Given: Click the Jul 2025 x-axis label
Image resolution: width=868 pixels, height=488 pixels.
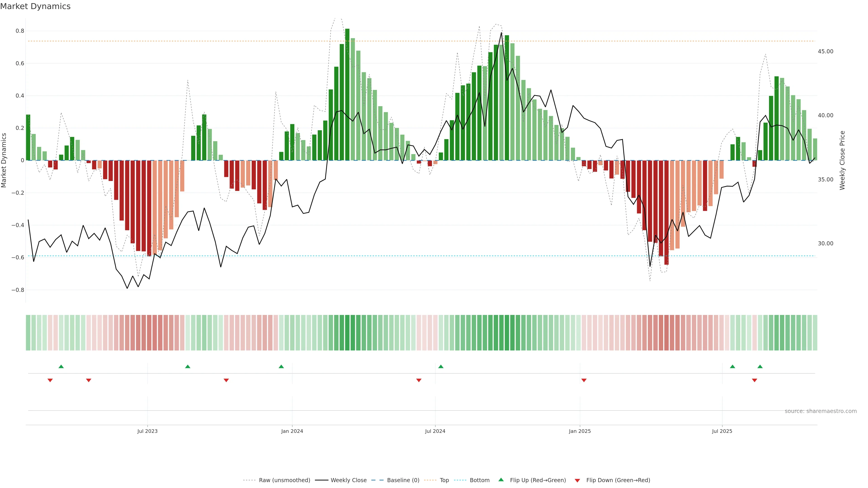Looking at the screenshot, I should click(x=722, y=431).
